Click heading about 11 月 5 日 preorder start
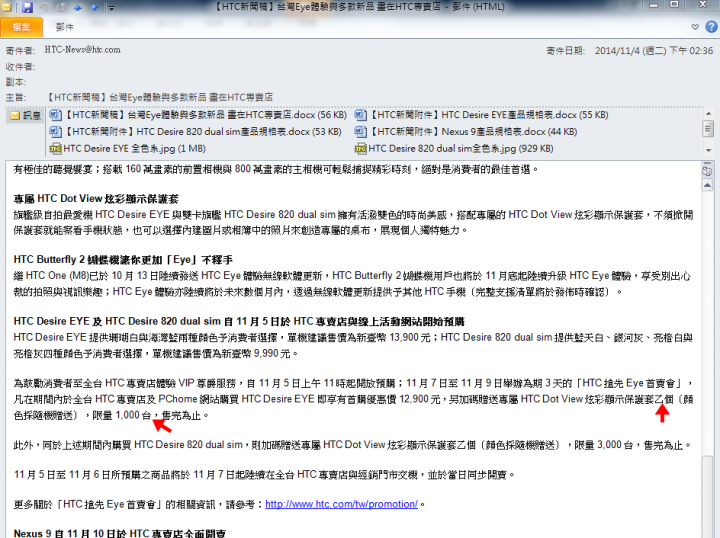Viewport: 720px width, 538px height. click(x=239, y=321)
